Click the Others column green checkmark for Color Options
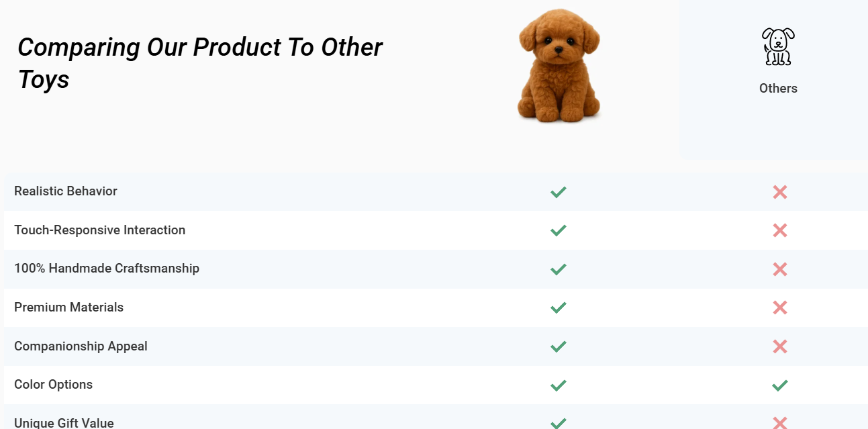Screen dimensions: 868x429 779,385
